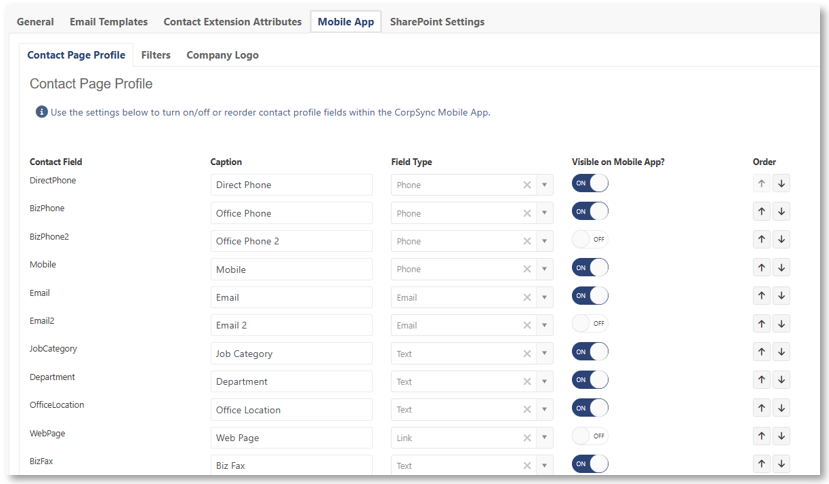Open the Company Logo sub-tab

[223, 55]
